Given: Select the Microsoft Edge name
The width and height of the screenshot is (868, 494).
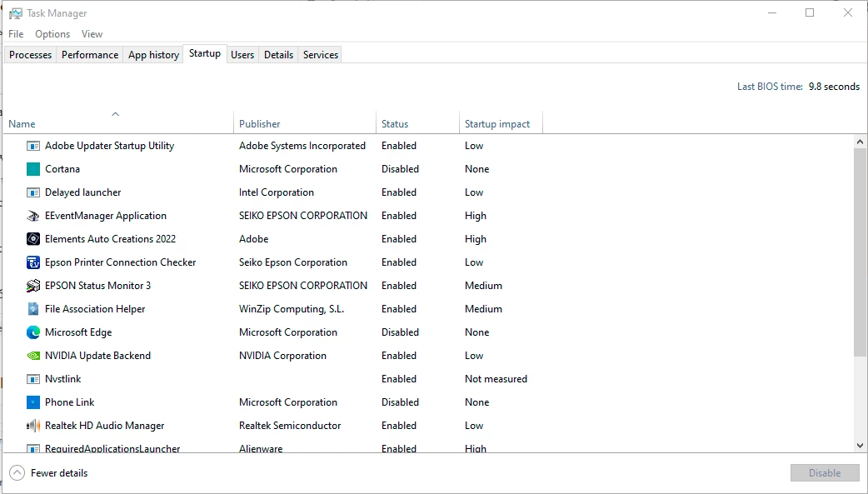Looking at the screenshot, I should point(78,332).
